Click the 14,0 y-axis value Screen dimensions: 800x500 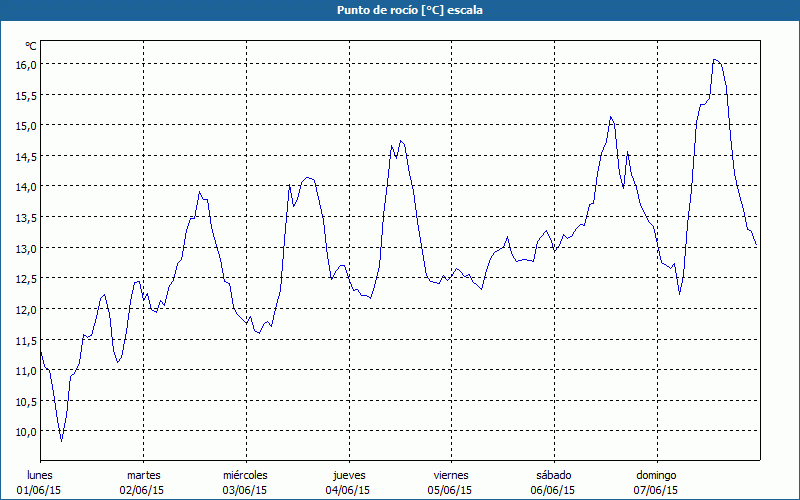click(x=26, y=187)
